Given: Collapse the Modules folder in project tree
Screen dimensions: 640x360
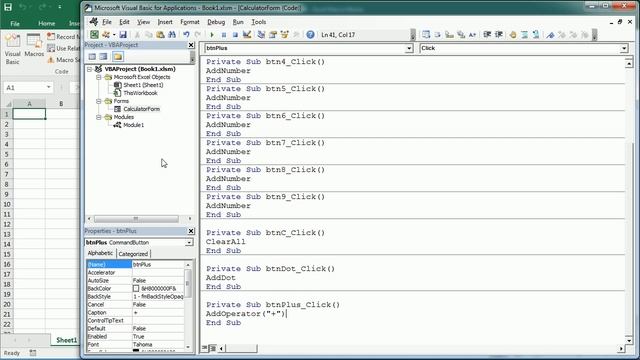Looking at the screenshot, I should tap(98, 117).
